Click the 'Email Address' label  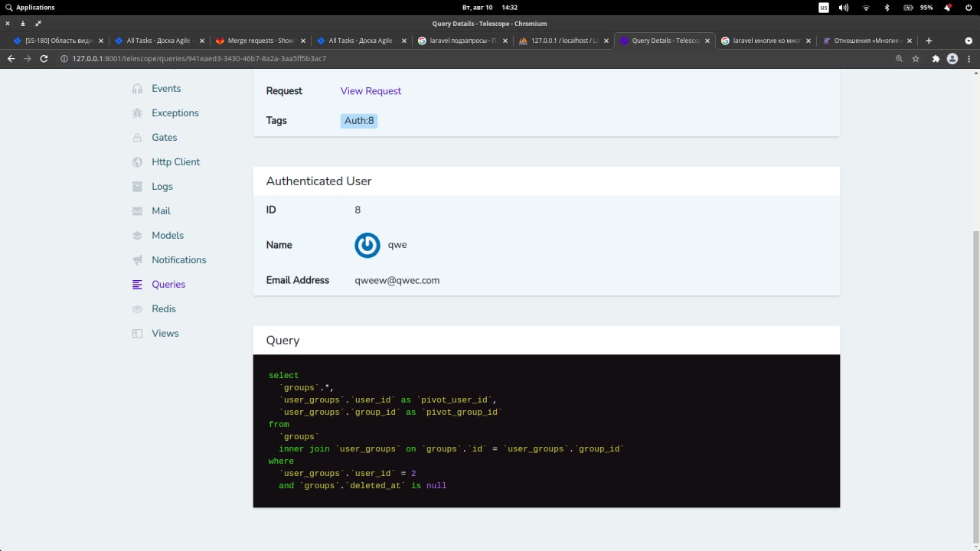298,280
